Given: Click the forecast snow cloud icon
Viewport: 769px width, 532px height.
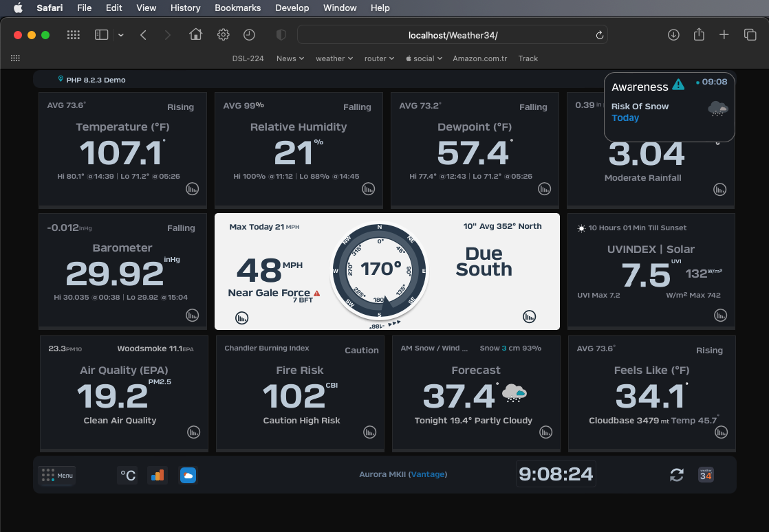Looking at the screenshot, I should click(x=514, y=393).
